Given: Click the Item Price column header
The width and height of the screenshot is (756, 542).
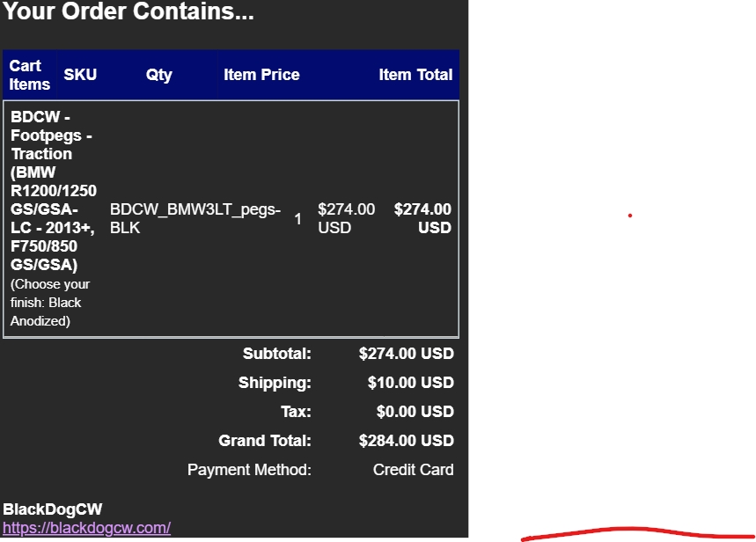Looking at the screenshot, I should click(x=261, y=76).
